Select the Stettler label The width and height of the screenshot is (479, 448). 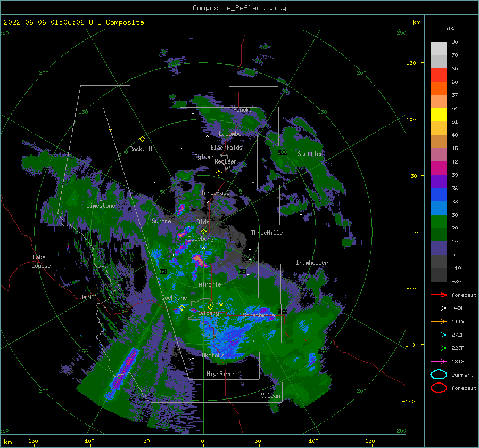point(310,154)
